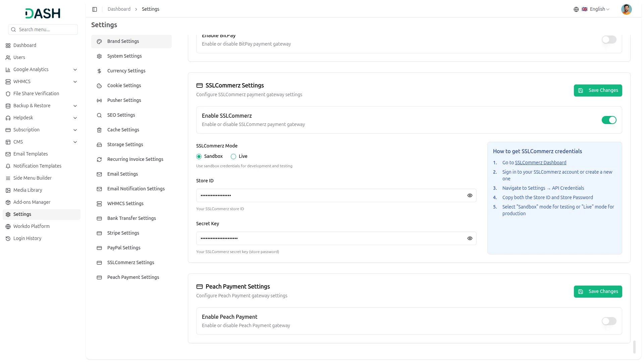The height and width of the screenshot is (362, 644).
Task: Click the Workdo Platform globe icon
Action: pos(8,227)
